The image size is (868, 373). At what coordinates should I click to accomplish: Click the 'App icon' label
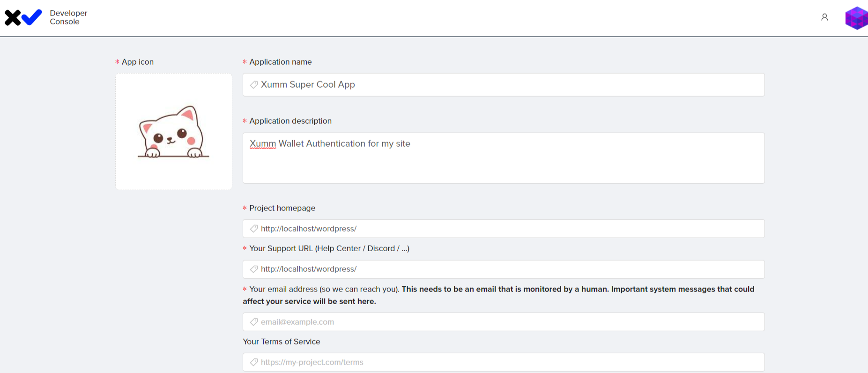(x=138, y=62)
